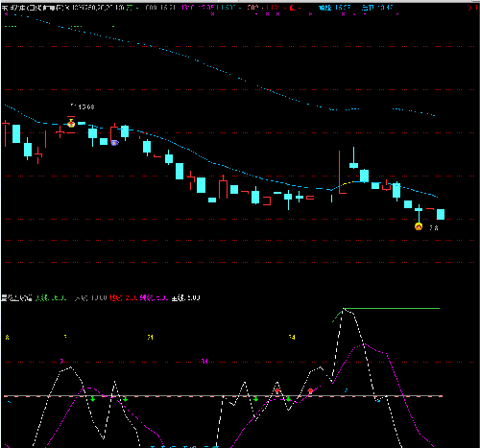Click the red label in the indicator legend

tap(123, 298)
